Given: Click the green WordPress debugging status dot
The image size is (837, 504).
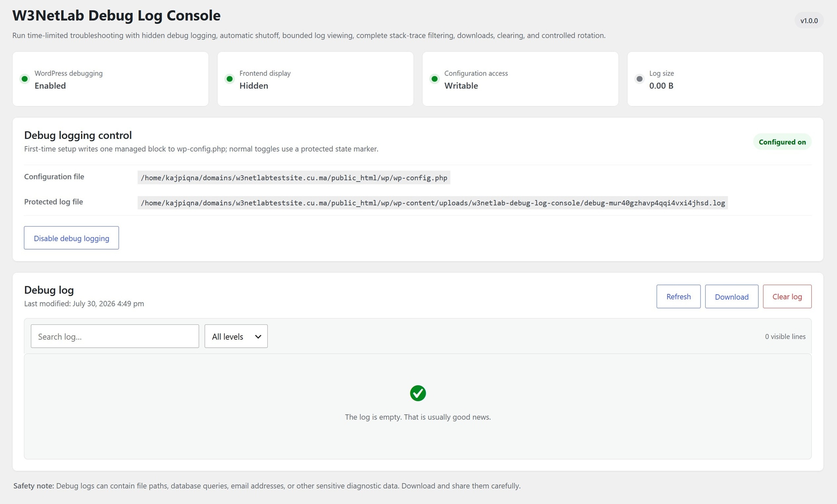Looking at the screenshot, I should pyautogui.click(x=24, y=79).
